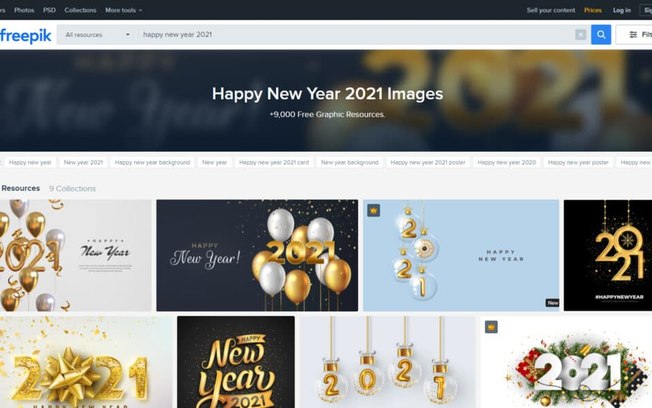Open the Filters sliders icon

pyautogui.click(x=633, y=35)
